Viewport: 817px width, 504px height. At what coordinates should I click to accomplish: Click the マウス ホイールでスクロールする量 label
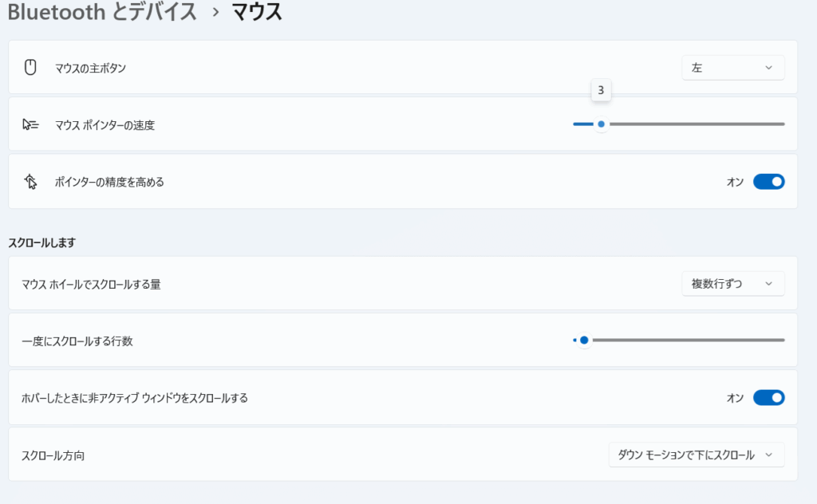click(91, 284)
